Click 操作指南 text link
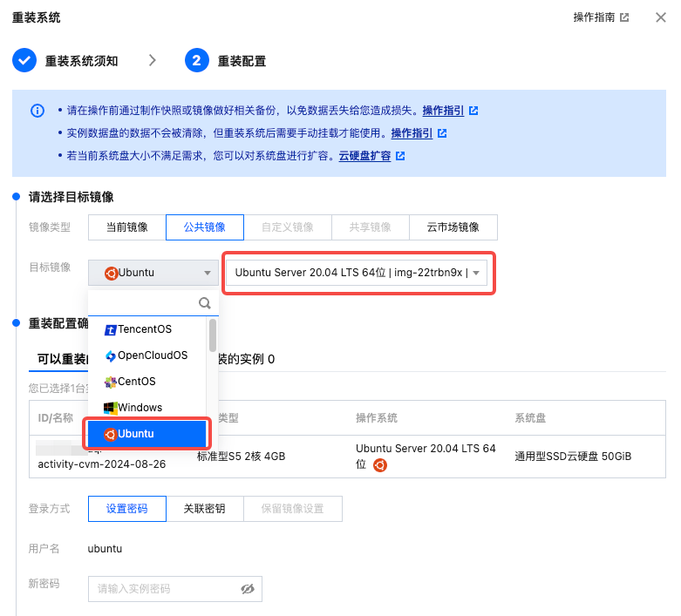This screenshot has width=681, height=616. 594,17
